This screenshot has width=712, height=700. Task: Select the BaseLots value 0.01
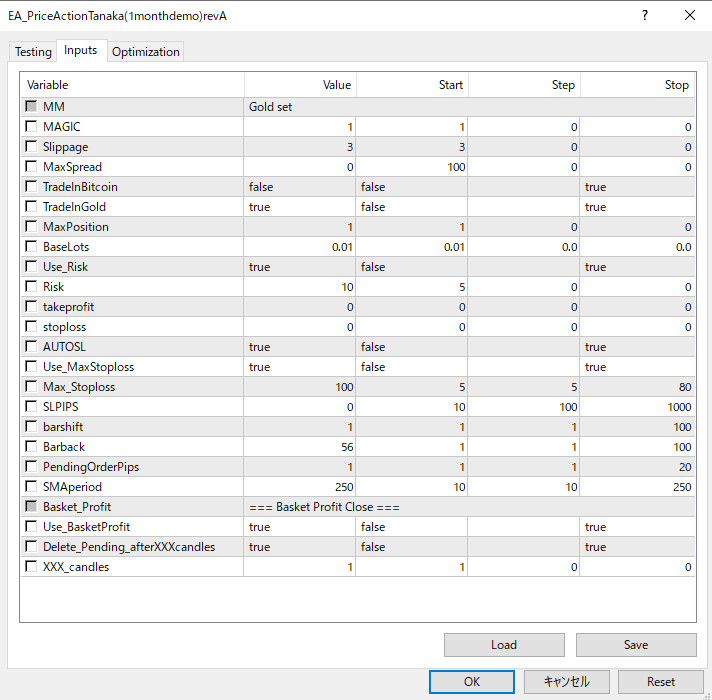pyautogui.click(x=300, y=246)
